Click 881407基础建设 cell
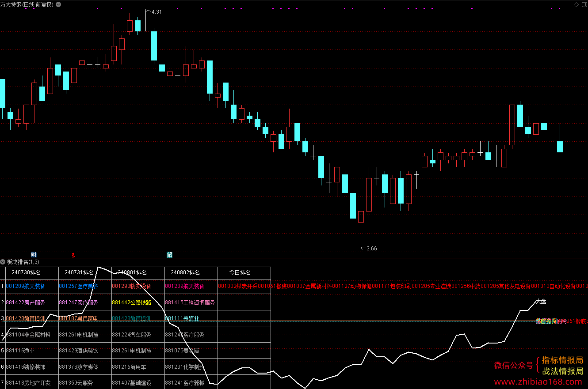The image size is (588, 389). (x=132, y=383)
